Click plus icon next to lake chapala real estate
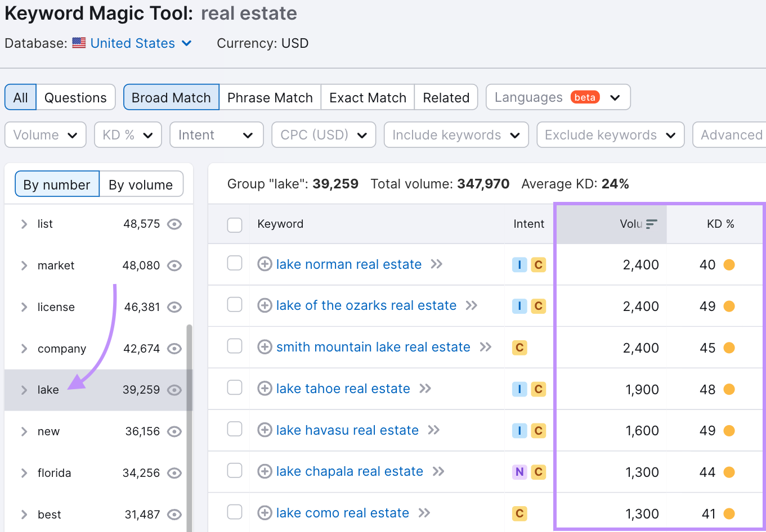The height and width of the screenshot is (532, 766). tap(265, 471)
